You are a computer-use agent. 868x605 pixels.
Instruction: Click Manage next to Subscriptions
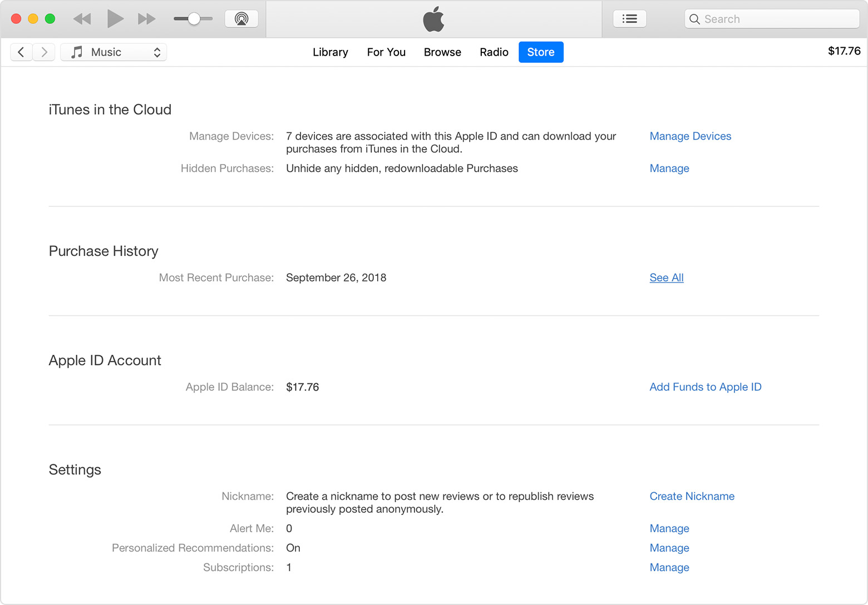click(669, 567)
